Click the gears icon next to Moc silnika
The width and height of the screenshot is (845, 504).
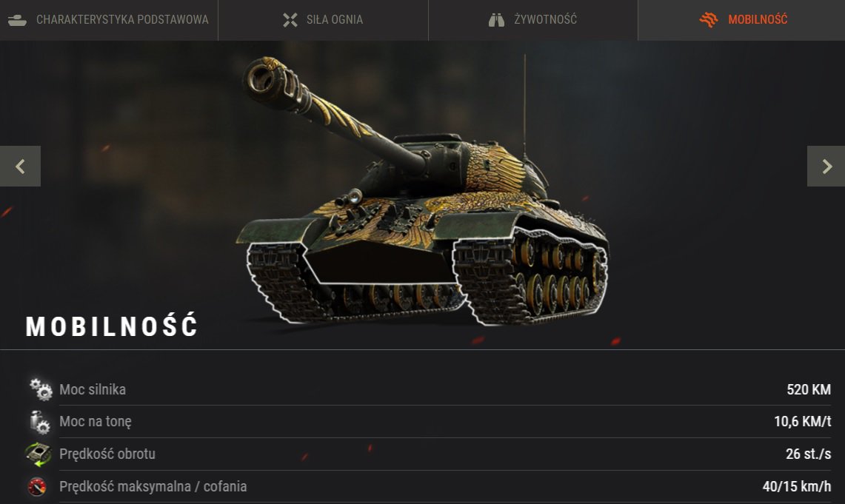click(x=41, y=389)
